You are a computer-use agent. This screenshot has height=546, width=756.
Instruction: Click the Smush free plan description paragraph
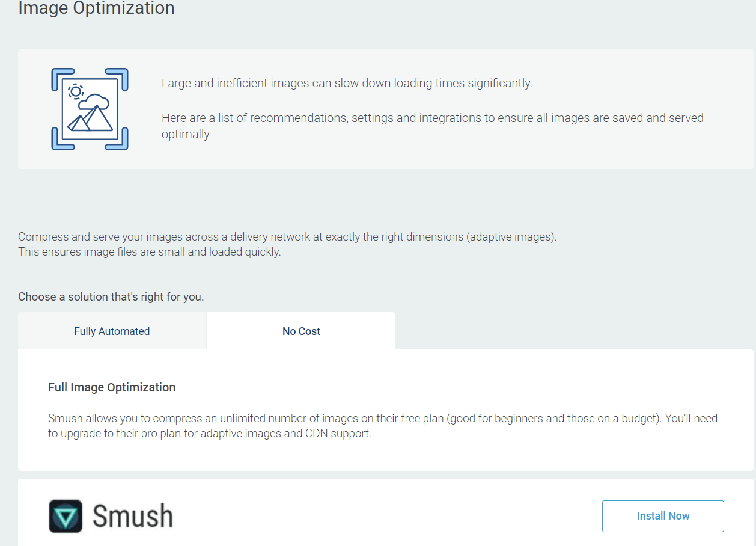383,425
